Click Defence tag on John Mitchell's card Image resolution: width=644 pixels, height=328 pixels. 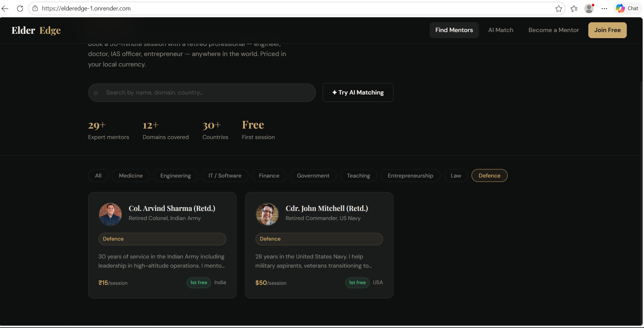pos(319,239)
